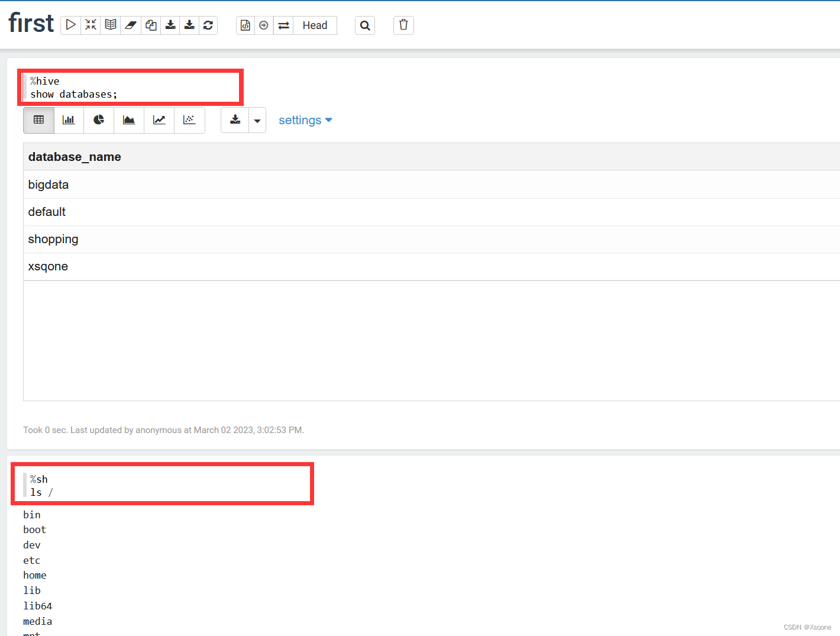Export this note with first download icon
The image size is (840, 636).
(170, 25)
